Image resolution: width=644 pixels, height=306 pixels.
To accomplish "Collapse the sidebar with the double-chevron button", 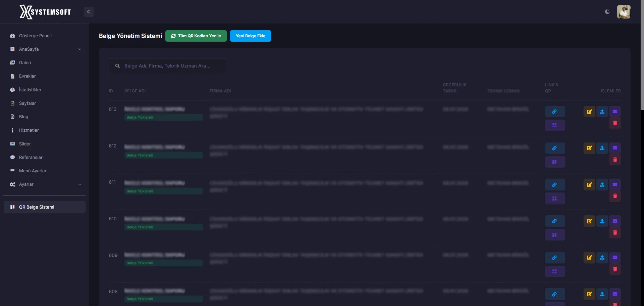I will pos(89,12).
